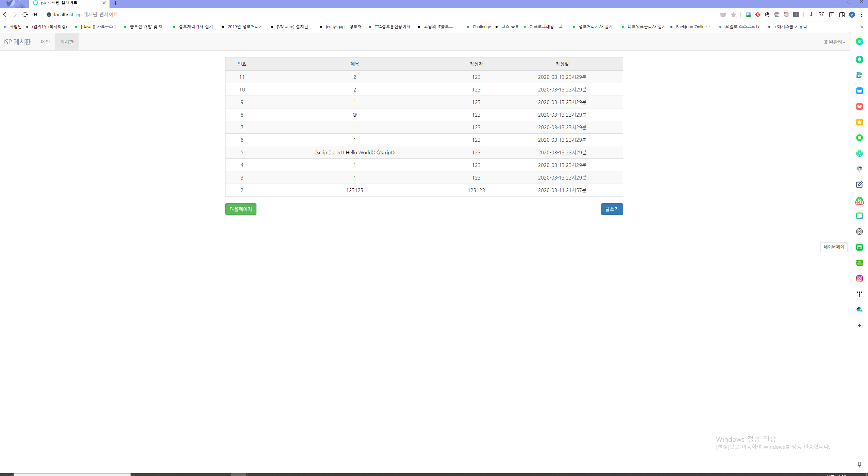Open the browser's more options menu
Viewport: 868px width, 476px height.
point(862,15)
